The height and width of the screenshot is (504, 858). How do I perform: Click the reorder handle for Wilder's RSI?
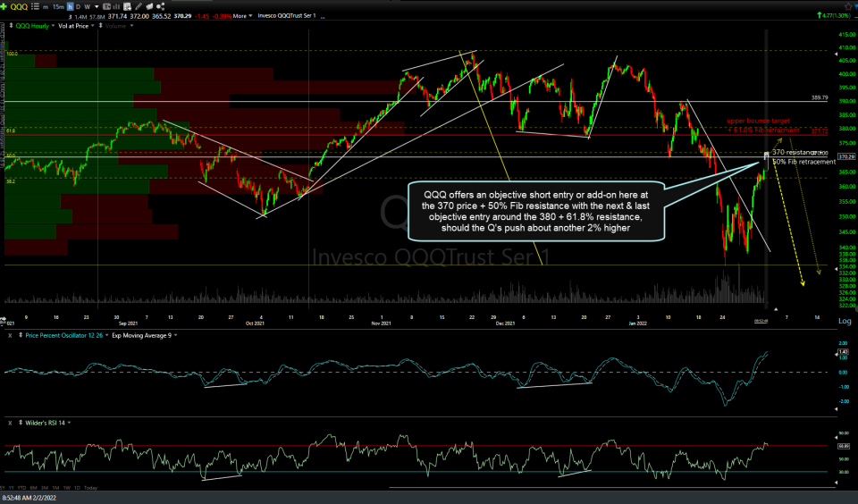tap(21, 423)
